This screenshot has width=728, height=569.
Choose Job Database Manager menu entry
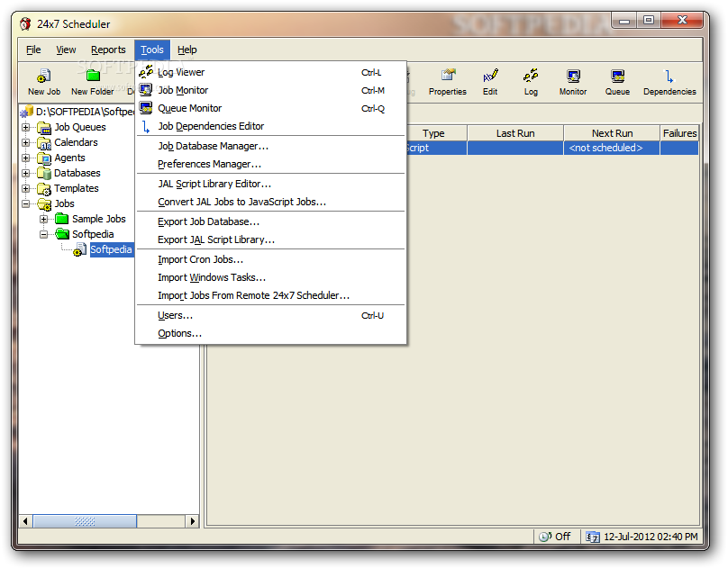pos(270,146)
